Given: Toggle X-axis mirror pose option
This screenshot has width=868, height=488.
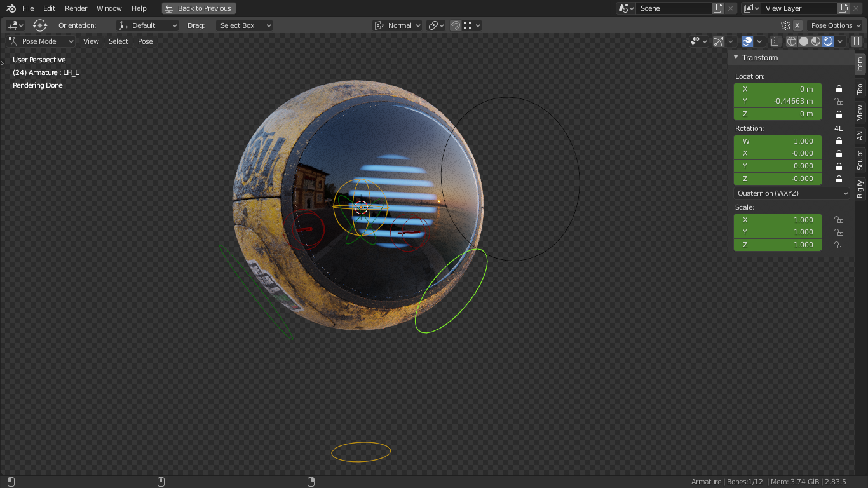Looking at the screenshot, I should 797,25.
